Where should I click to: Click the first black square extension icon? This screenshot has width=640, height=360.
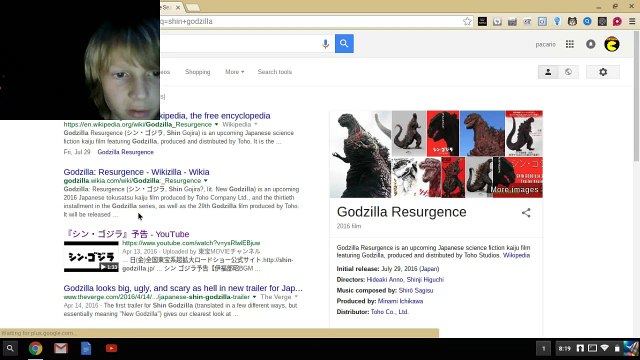coord(482,21)
